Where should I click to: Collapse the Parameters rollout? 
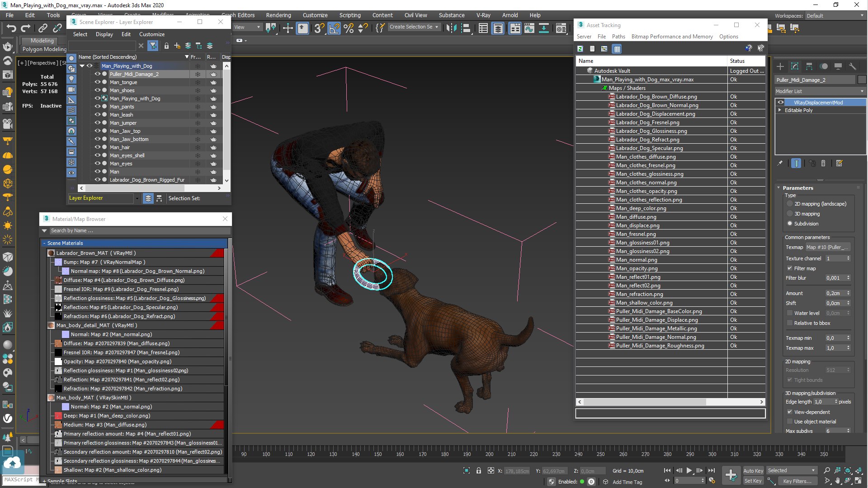point(778,188)
